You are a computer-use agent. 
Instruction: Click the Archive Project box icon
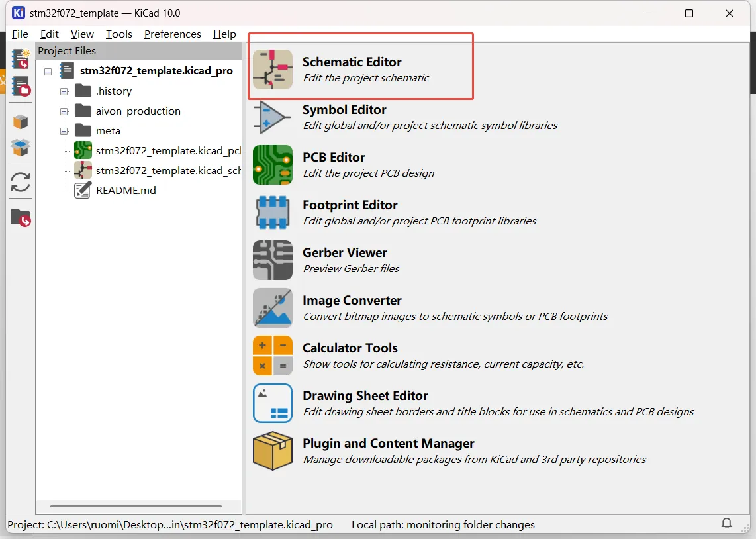pos(21,121)
